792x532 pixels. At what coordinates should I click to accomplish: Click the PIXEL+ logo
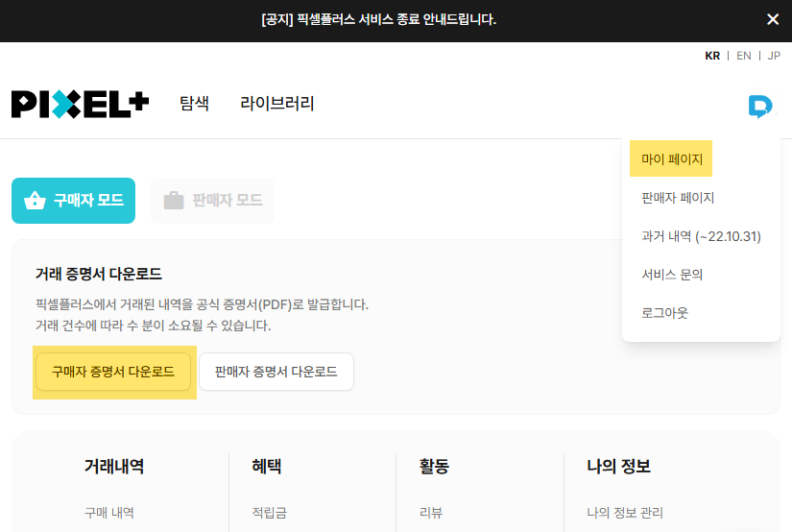tap(80, 104)
